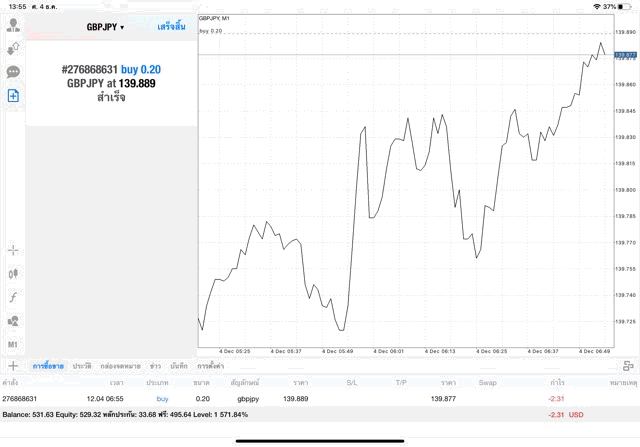This screenshot has width=640, height=447.
Task: Toggle the panel layout icon at right
Action: click(x=628, y=366)
